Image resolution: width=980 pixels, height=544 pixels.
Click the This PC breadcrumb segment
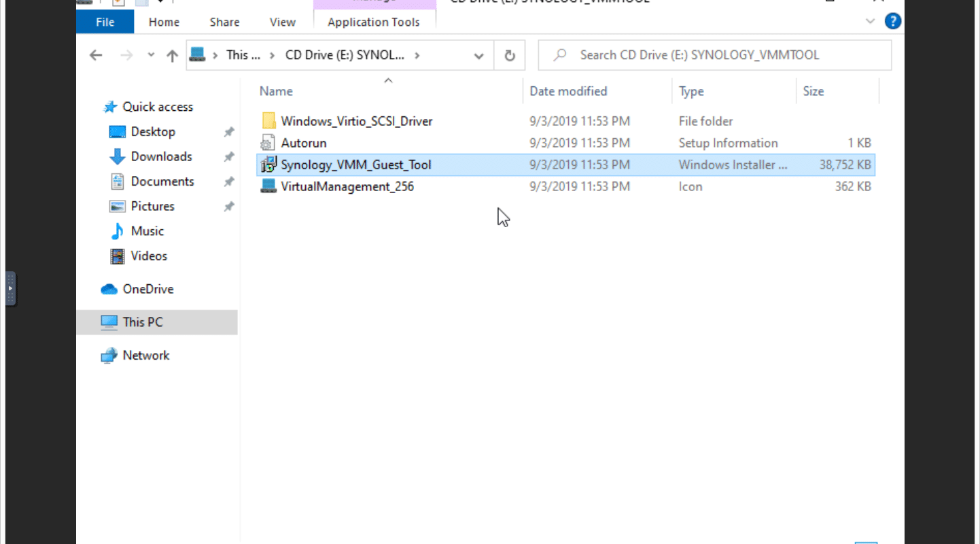[x=243, y=55]
